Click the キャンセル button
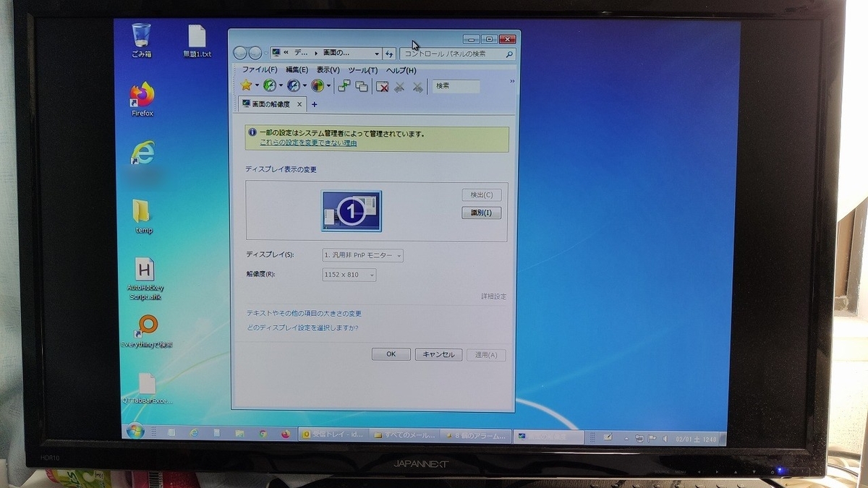 pyautogui.click(x=438, y=354)
